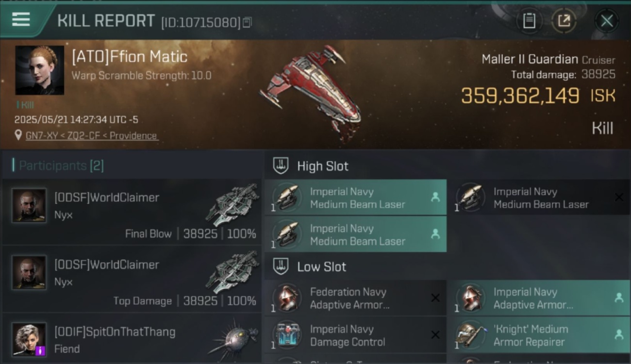The width and height of the screenshot is (631, 364).
Task: Toggle the first highlighted Imperial Navy Medium Beam Laser
Action: 356,198
